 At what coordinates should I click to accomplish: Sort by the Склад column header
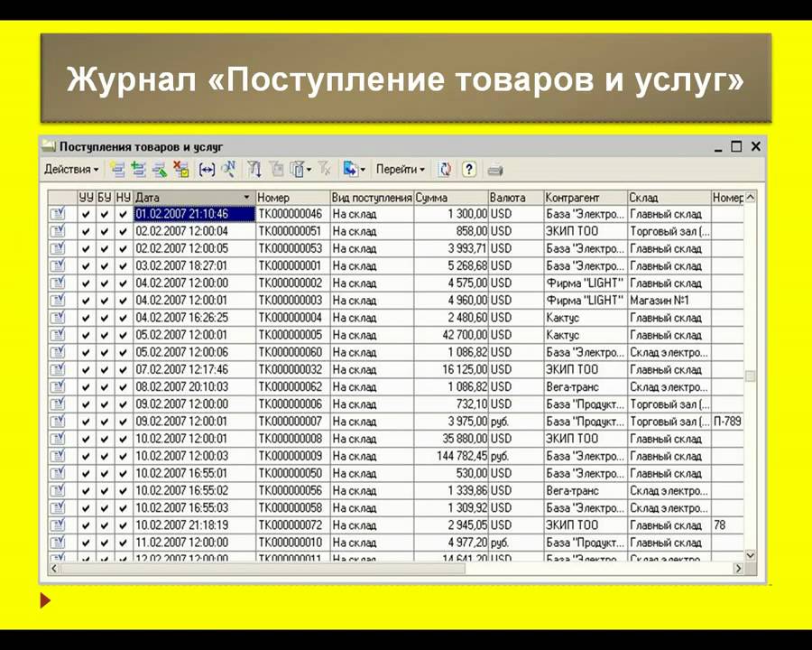click(x=669, y=198)
